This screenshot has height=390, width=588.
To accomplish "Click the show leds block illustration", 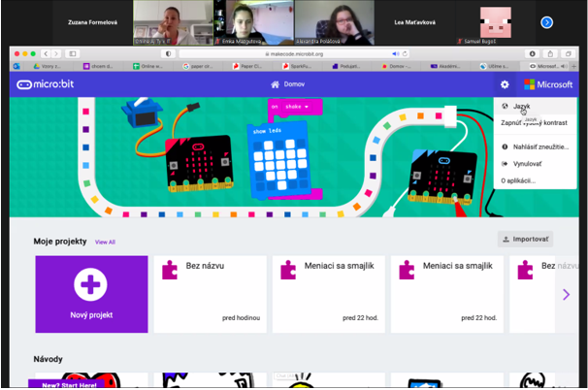I will pos(278,160).
